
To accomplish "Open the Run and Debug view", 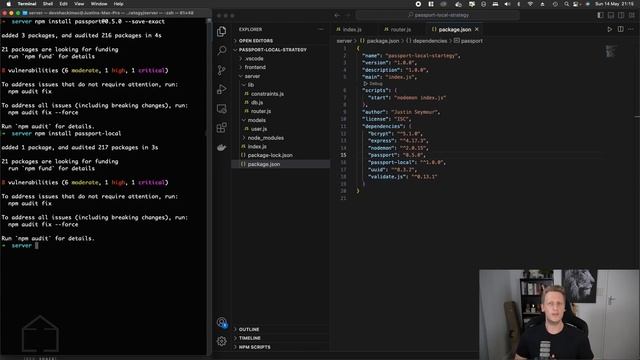I will coord(222,89).
